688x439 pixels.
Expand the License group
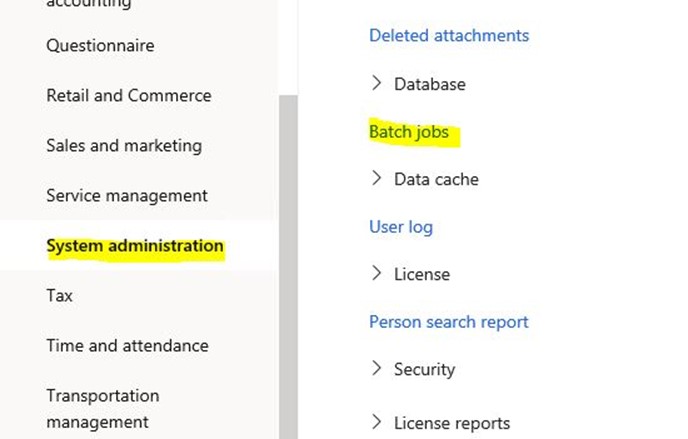tap(377, 273)
